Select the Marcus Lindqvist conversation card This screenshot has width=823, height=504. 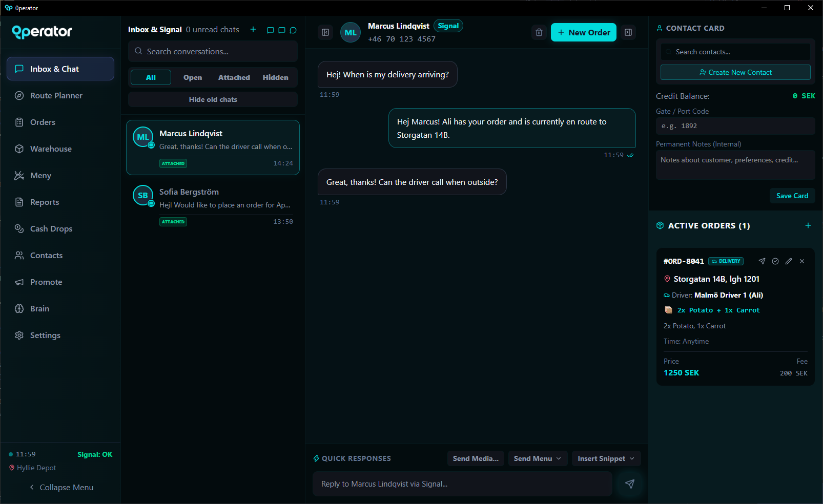pyautogui.click(x=213, y=148)
